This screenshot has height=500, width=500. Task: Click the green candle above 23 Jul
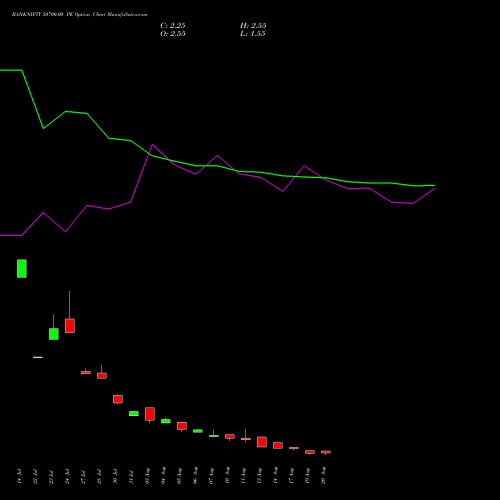point(54,334)
